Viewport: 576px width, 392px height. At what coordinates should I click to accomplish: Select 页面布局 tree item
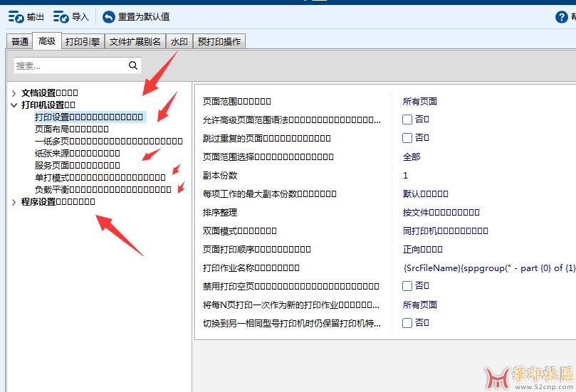point(72,129)
